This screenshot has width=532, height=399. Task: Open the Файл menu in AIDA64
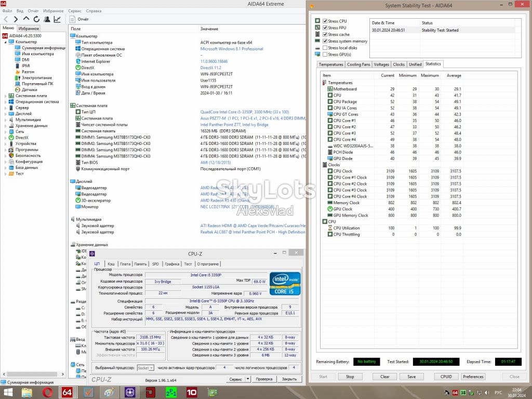pyautogui.click(x=7, y=11)
